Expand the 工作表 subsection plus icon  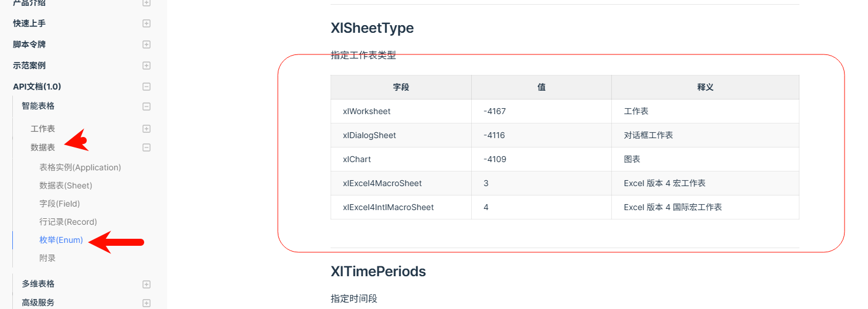click(x=147, y=129)
